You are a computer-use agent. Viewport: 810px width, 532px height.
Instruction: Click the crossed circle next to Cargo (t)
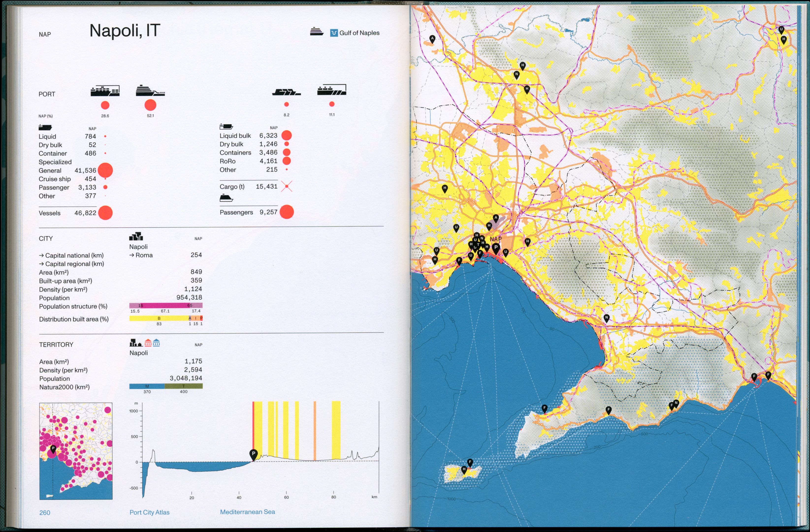click(x=287, y=186)
